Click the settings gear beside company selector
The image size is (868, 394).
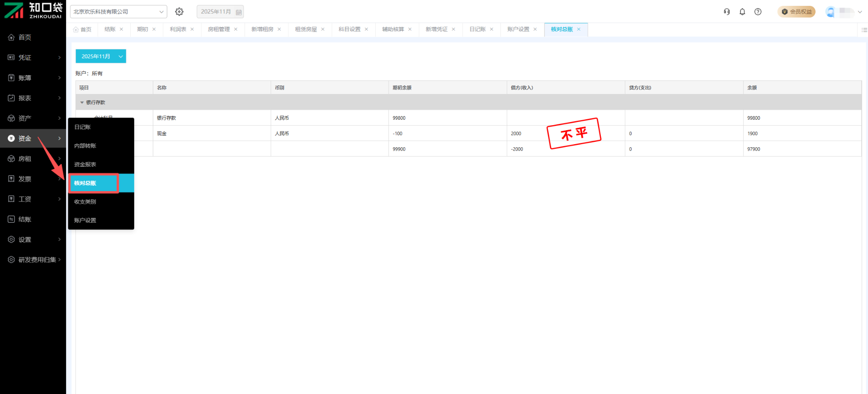pos(179,12)
